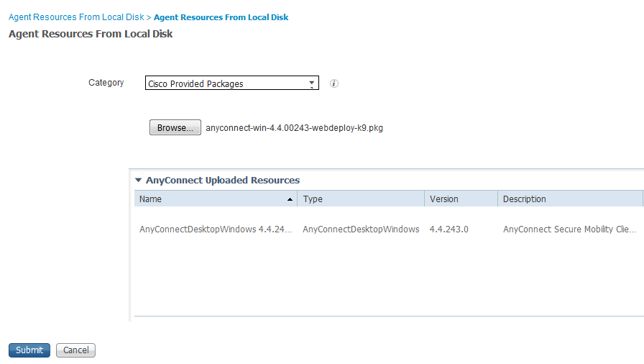Screen dimensions: 644x364
Task: Click the Submit button
Action: pyautogui.click(x=29, y=350)
